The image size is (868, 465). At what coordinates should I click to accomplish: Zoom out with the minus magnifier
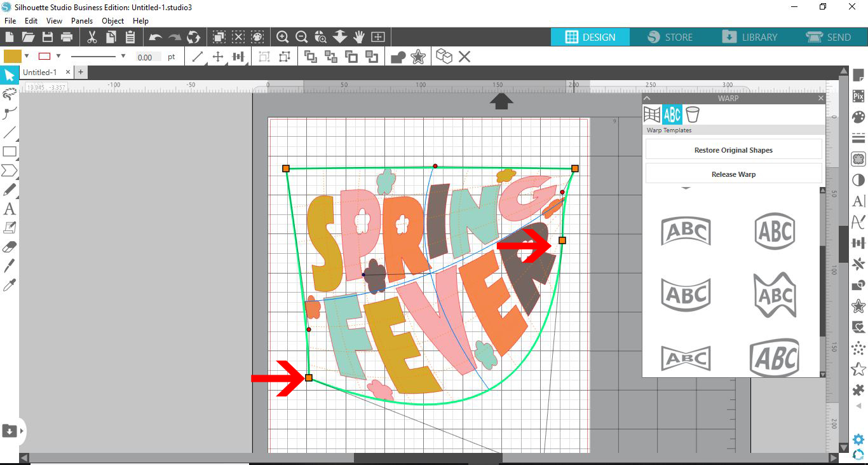pyautogui.click(x=302, y=37)
